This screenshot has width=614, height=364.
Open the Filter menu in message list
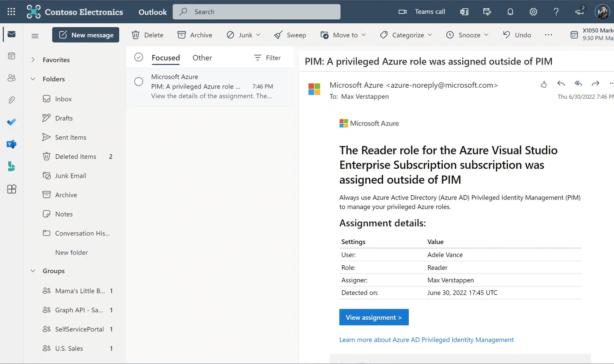click(x=267, y=57)
